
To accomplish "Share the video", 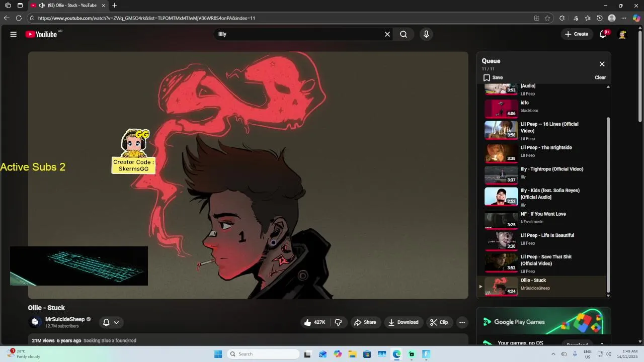I will 365,322.
